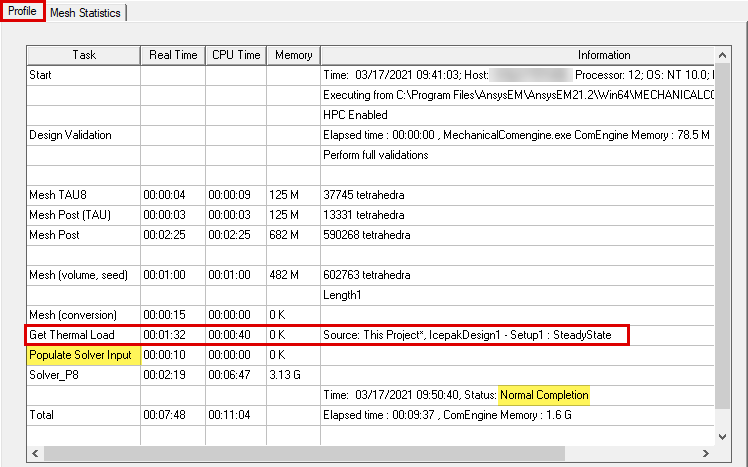This screenshot has height=467, width=748.
Task: Click the highlighted Normal Completion status
Action: (544, 395)
